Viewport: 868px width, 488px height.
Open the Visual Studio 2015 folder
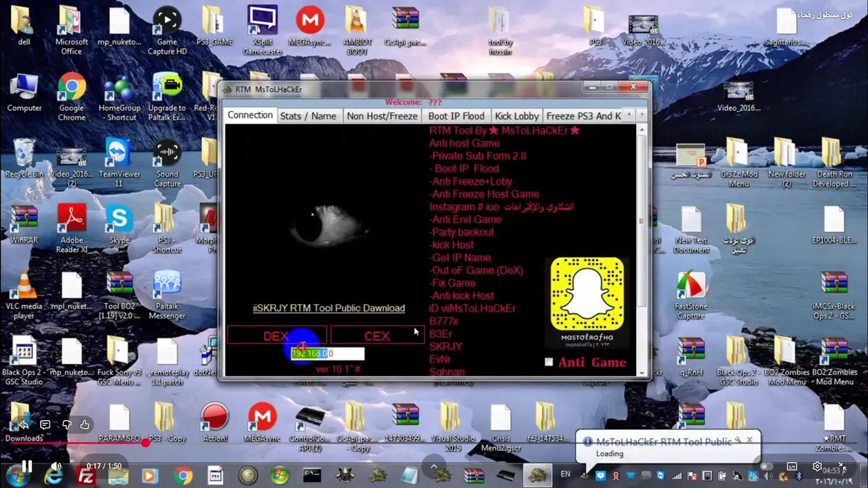pyautogui.click(x=453, y=427)
